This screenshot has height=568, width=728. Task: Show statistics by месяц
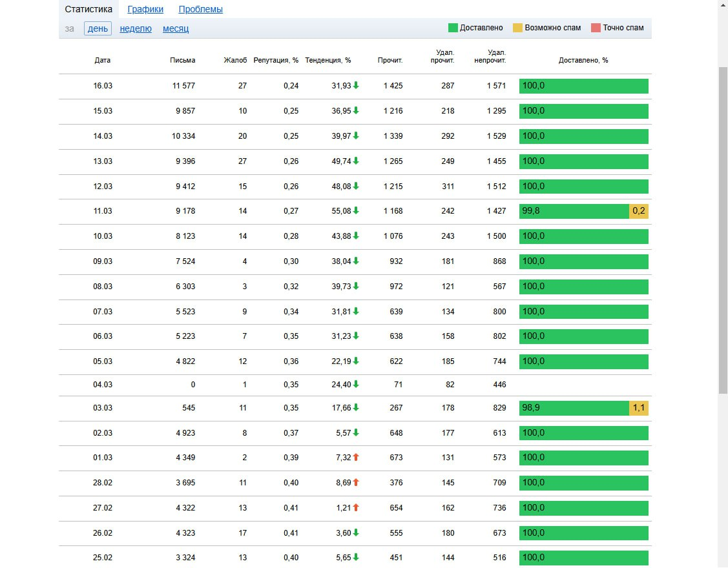[x=176, y=28]
